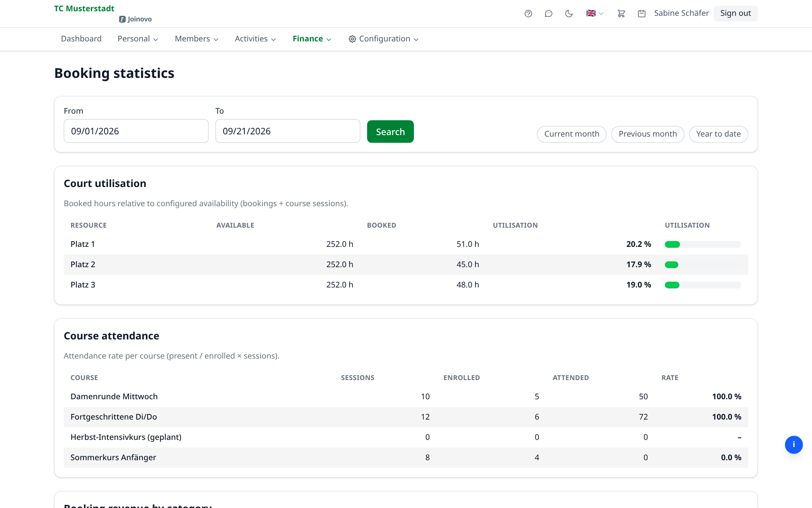The width and height of the screenshot is (812, 508).
Task: Click the Platz 1 resource name
Action: [x=83, y=244]
